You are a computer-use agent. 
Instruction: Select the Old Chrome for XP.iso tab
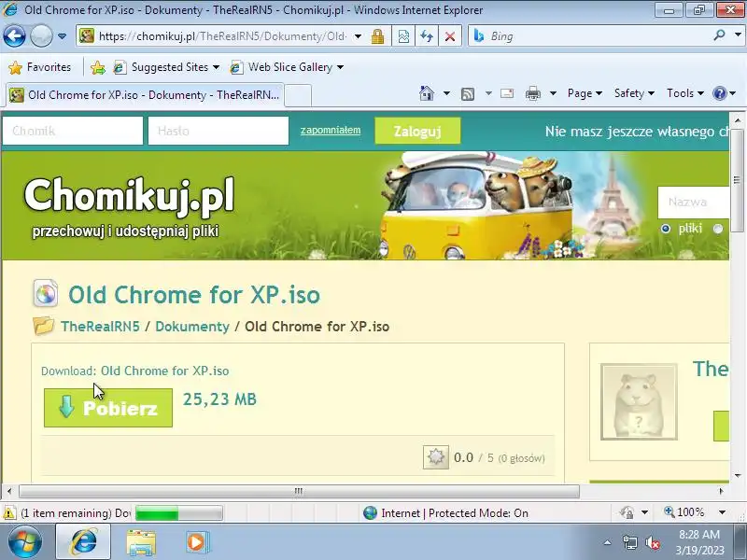pyautogui.click(x=145, y=95)
